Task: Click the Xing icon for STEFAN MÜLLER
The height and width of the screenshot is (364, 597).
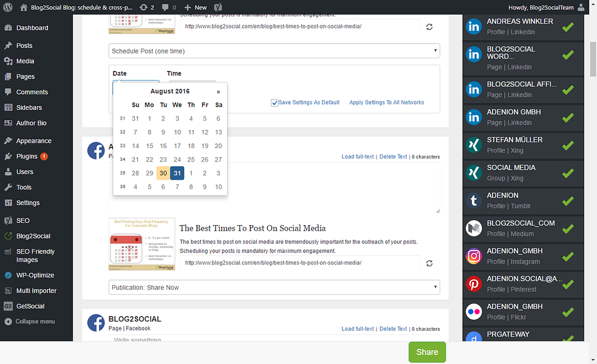Action: (x=474, y=146)
